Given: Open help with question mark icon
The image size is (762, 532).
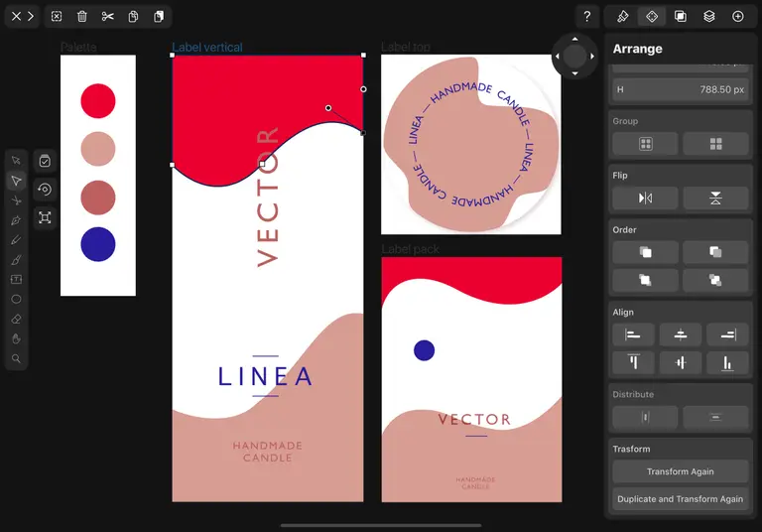Looking at the screenshot, I should click(x=587, y=17).
